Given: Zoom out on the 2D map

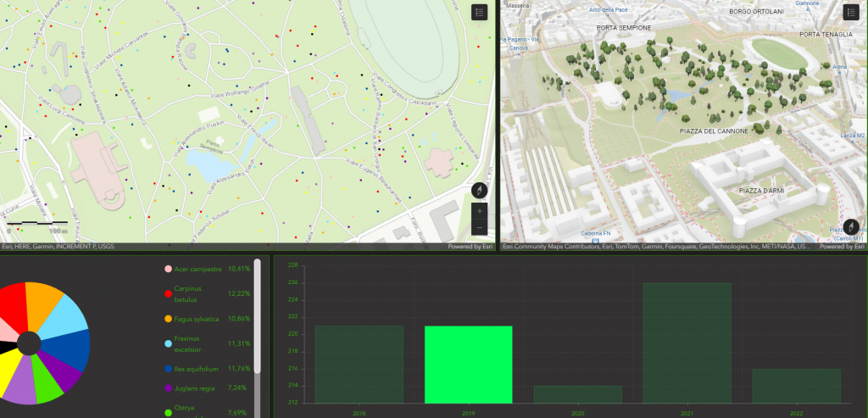Looking at the screenshot, I should point(480,227).
